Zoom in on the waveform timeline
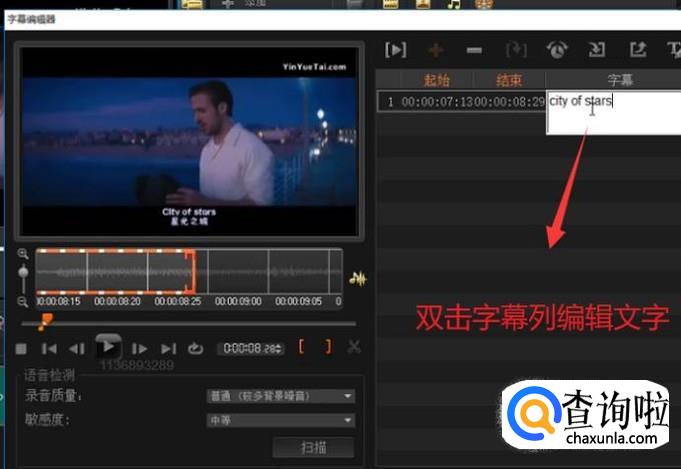Screen dimensions: 681x469 tap(23, 254)
